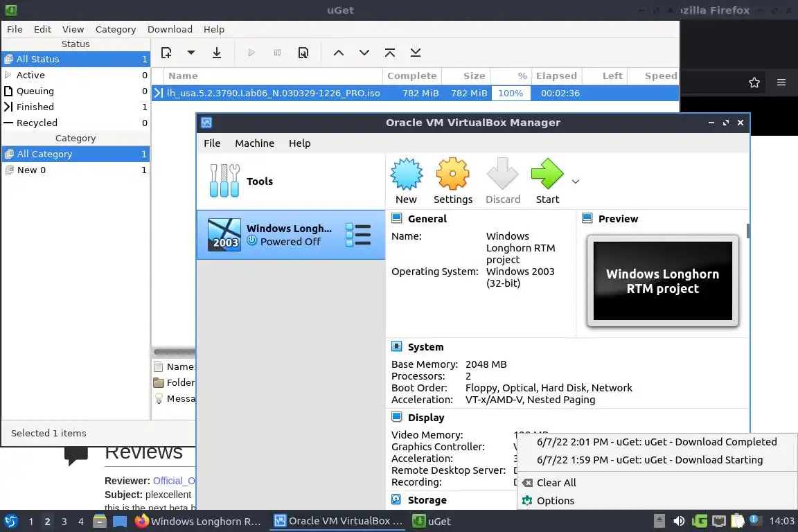
Task: Open uGet Edit menu
Action: coord(42,30)
